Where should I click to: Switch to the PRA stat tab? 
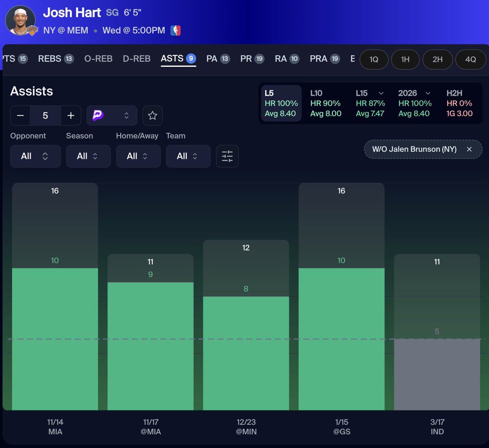[x=325, y=59]
